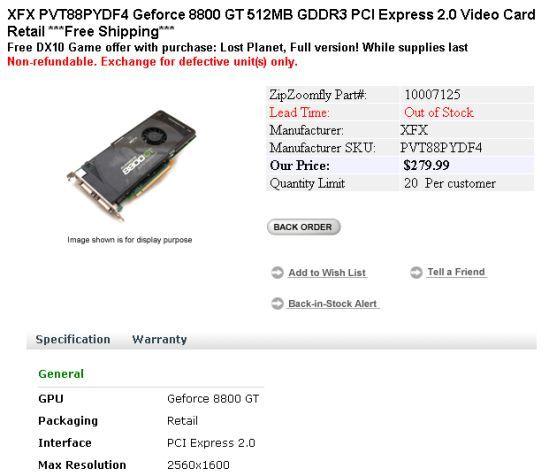Image resolution: width=550 pixels, height=476 pixels.
Task: Click the red Non-refundable notice text
Action: click(x=152, y=62)
